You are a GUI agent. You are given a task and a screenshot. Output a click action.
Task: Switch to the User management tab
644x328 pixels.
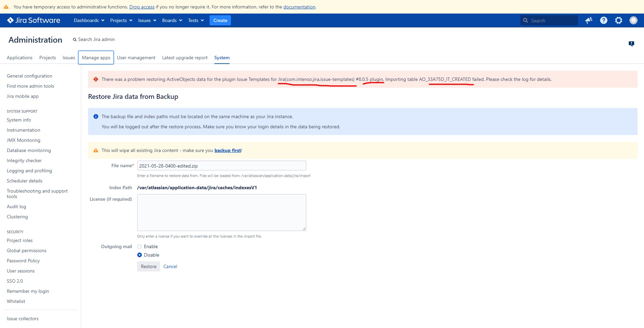136,58
